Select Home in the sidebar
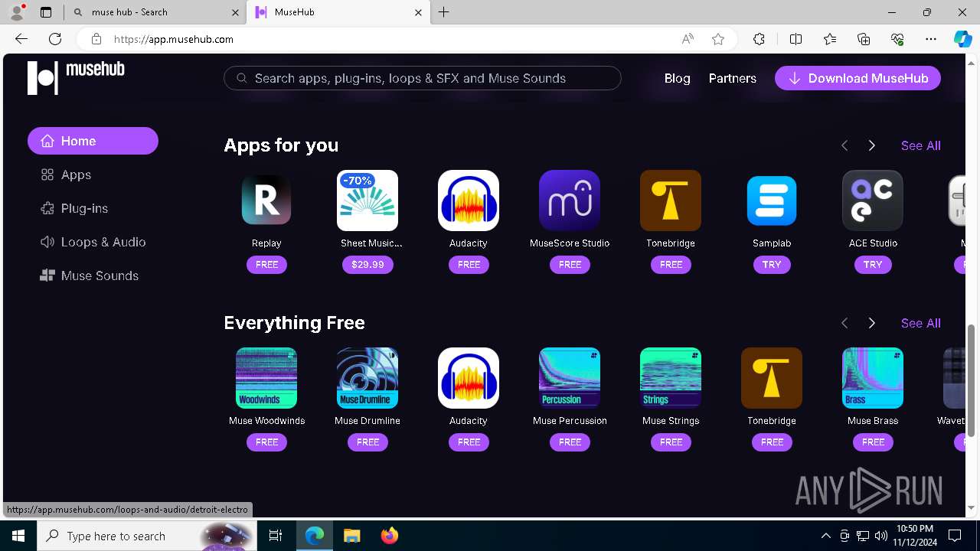This screenshot has height=551, width=980. 93,141
